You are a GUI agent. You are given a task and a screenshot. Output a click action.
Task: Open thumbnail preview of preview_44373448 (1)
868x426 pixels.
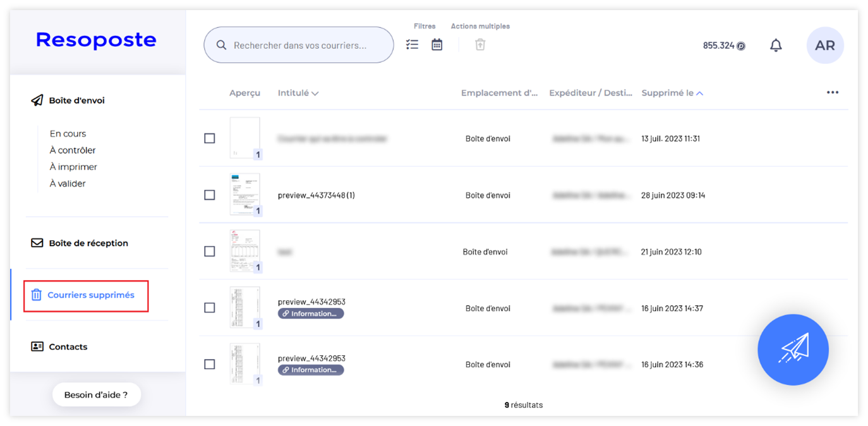tap(244, 194)
